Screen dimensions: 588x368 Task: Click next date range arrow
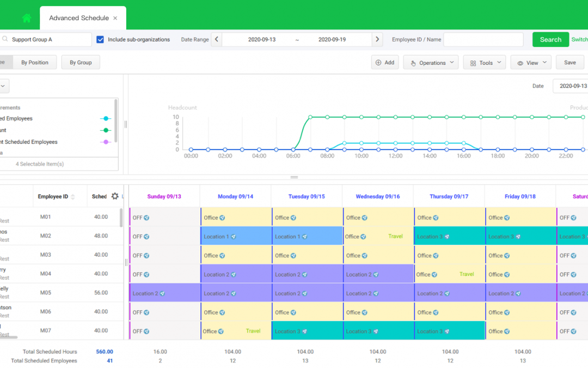pyautogui.click(x=377, y=39)
